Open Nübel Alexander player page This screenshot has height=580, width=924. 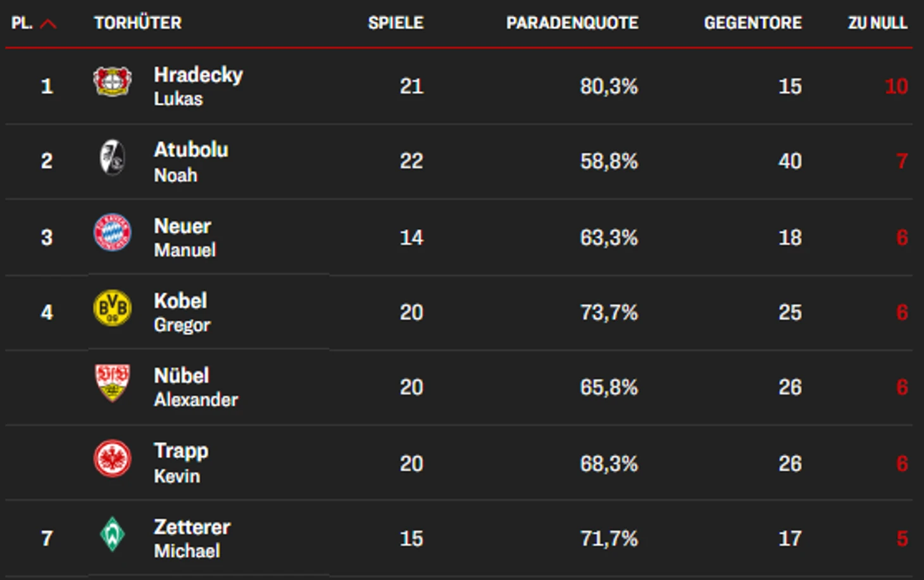click(196, 387)
